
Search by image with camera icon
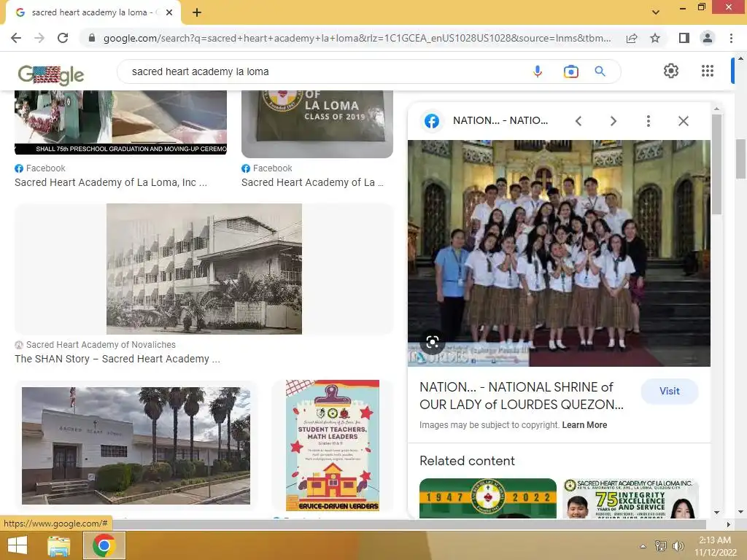[x=570, y=71]
